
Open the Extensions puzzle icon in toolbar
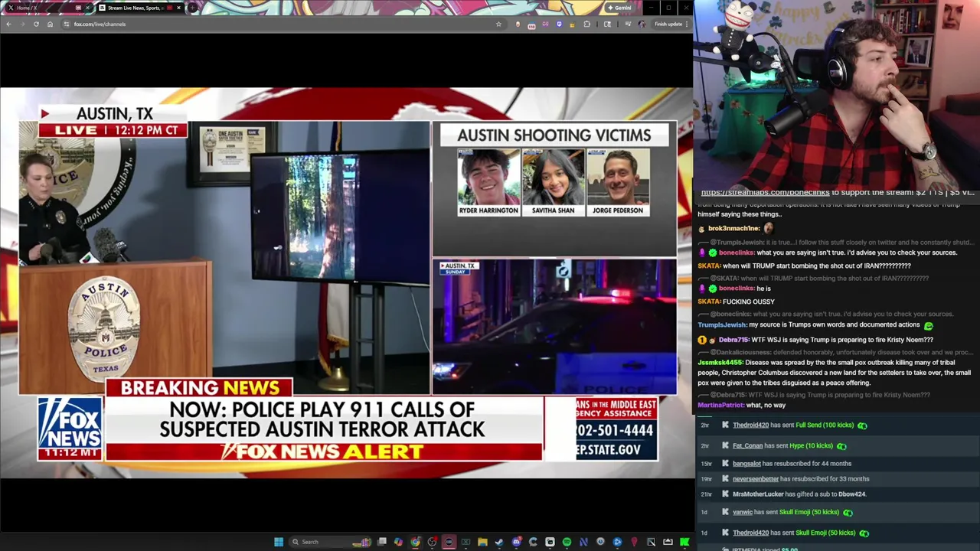[x=587, y=24]
